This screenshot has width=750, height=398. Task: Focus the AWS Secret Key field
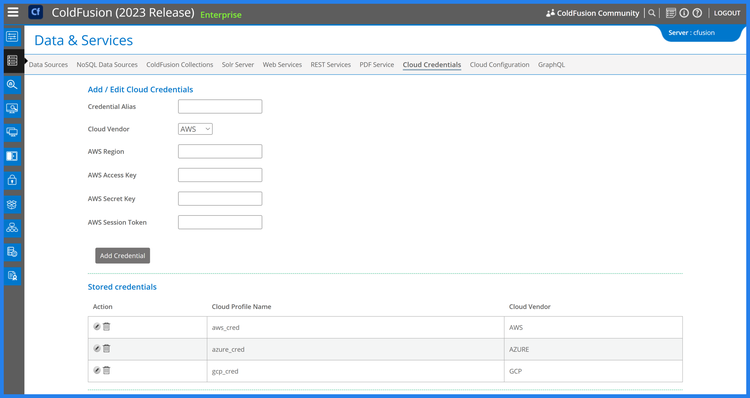220,199
